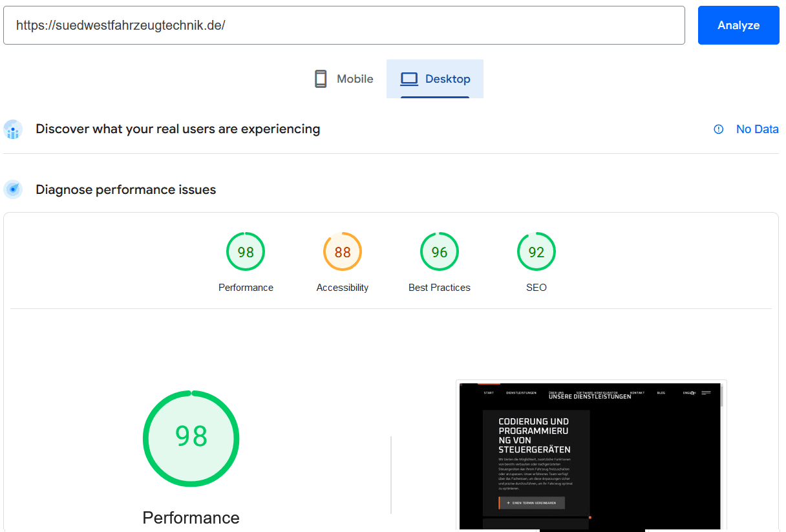Switch to the Mobile tab
786x532 pixels.
tap(344, 79)
